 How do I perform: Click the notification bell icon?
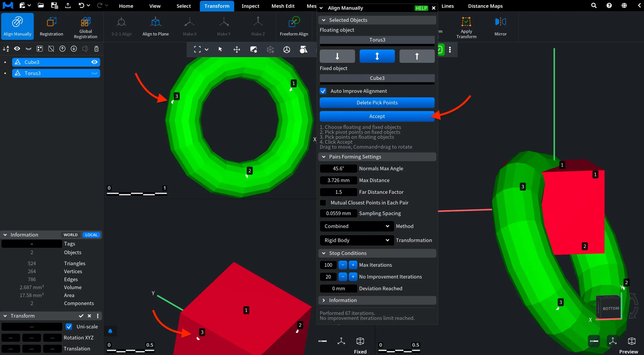click(110, 331)
